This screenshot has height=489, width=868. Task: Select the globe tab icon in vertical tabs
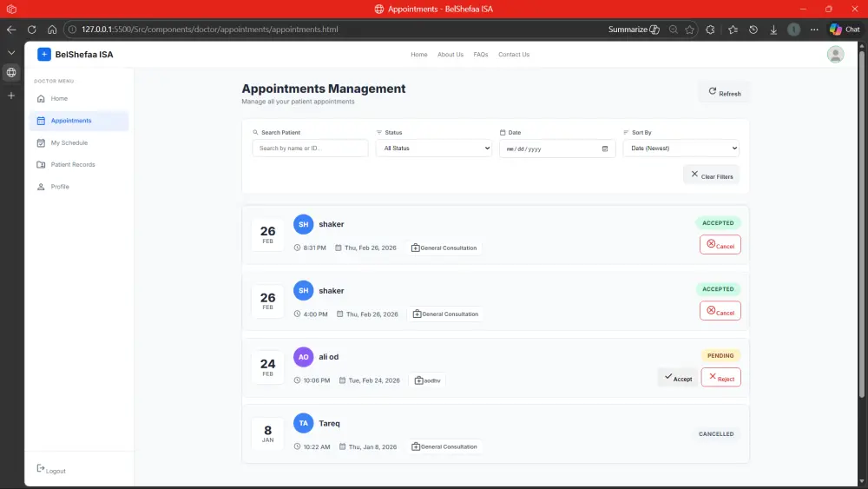tap(11, 73)
